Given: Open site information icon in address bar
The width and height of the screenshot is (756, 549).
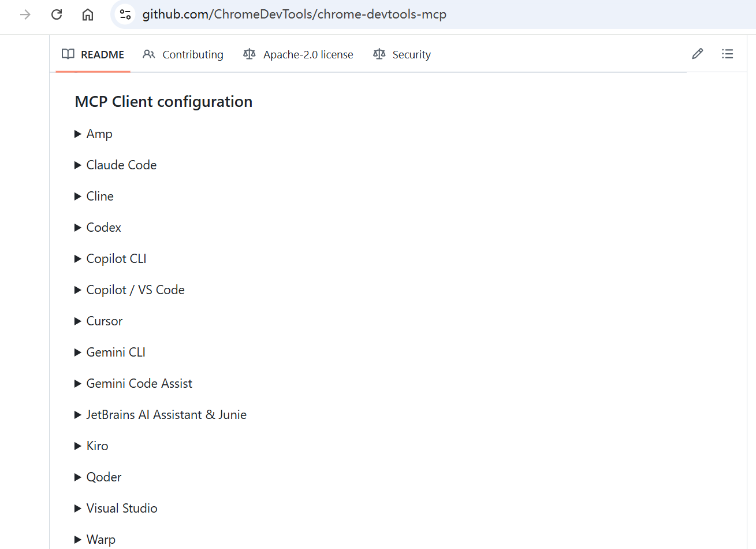Looking at the screenshot, I should [125, 14].
